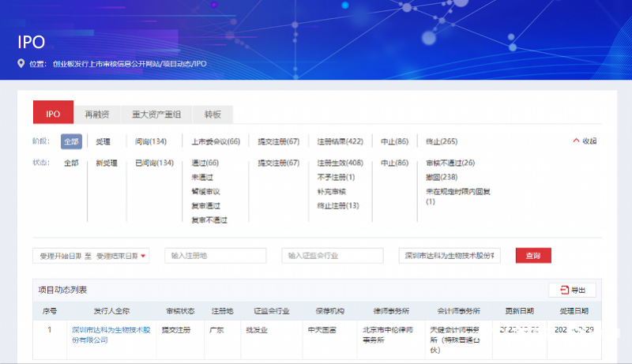Filter by 注册生效(408) status

click(x=340, y=163)
